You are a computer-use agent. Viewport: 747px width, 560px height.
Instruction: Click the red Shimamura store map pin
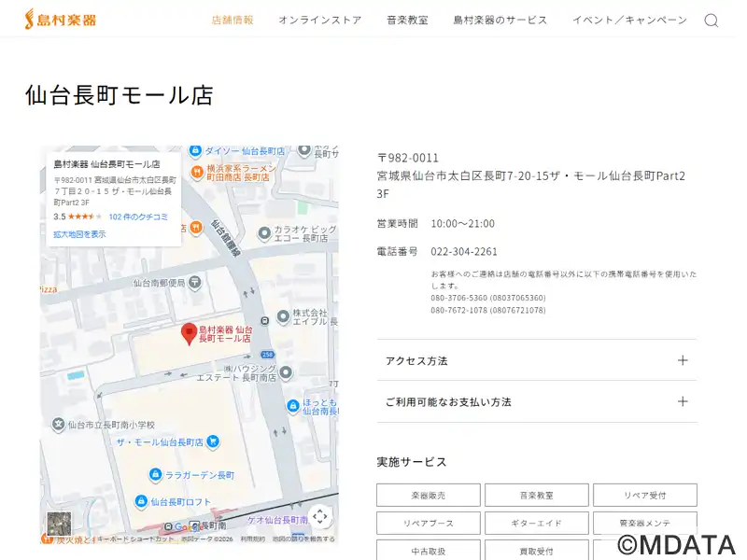click(x=189, y=334)
